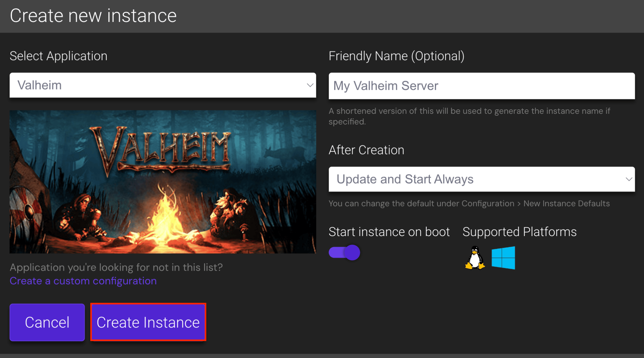Click the After Creation dropdown chevron
The height and width of the screenshot is (358, 644).
tap(629, 179)
